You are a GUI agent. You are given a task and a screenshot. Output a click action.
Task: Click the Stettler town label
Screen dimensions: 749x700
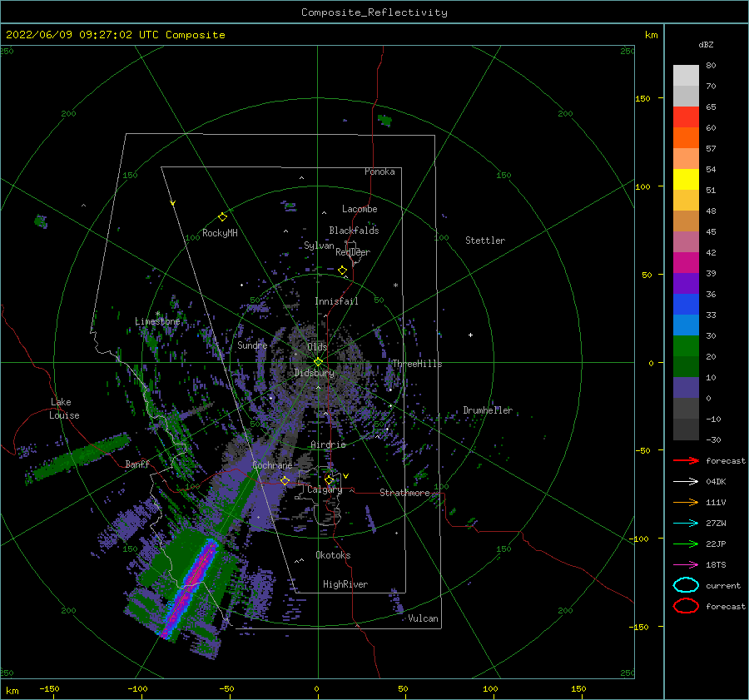485,241
